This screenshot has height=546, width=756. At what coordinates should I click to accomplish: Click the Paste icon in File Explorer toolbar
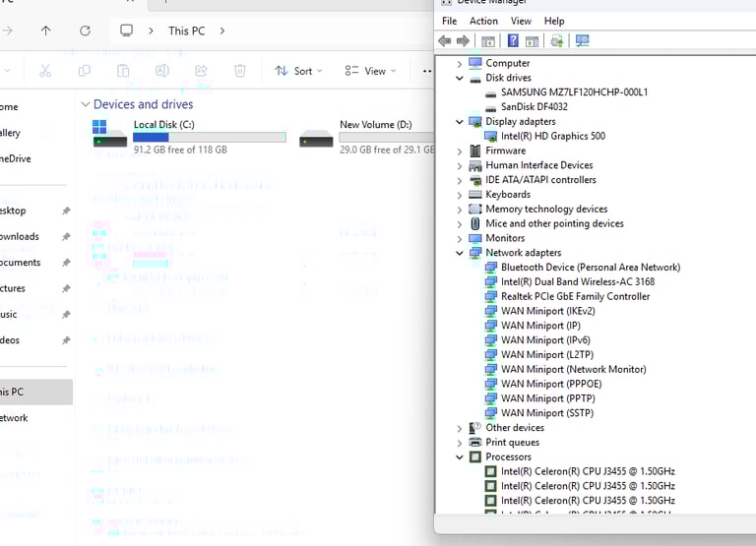[x=123, y=71]
